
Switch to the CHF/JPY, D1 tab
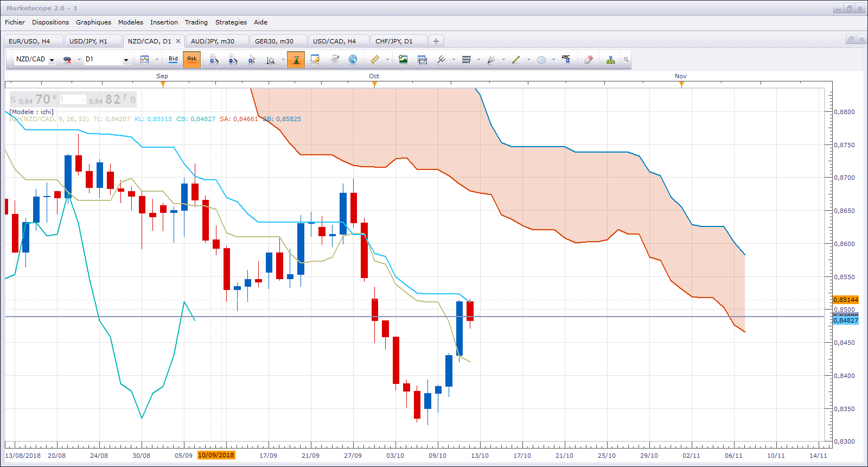pos(399,41)
